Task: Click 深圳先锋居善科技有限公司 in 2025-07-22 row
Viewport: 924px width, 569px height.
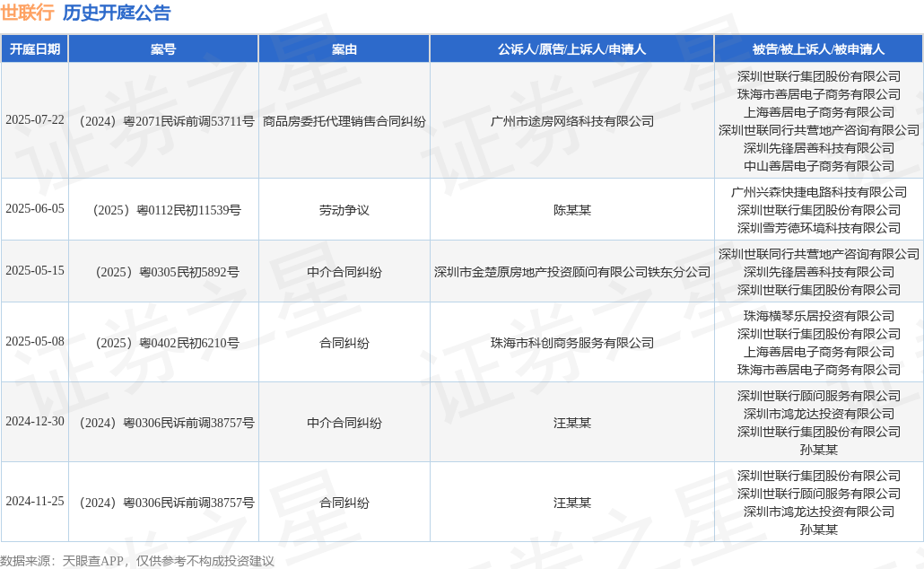Action: coord(819,149)
